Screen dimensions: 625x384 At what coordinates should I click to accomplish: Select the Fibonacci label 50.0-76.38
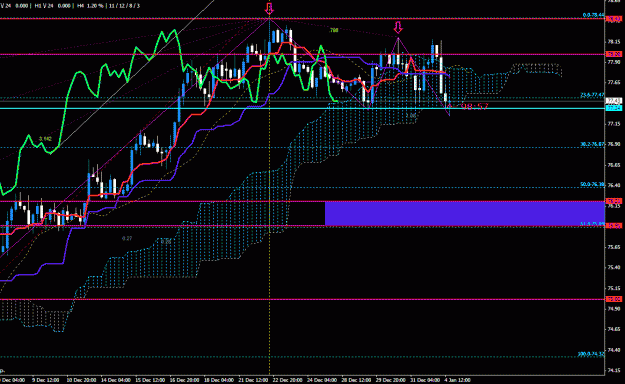pyautogui.click(x=592, y=185)
